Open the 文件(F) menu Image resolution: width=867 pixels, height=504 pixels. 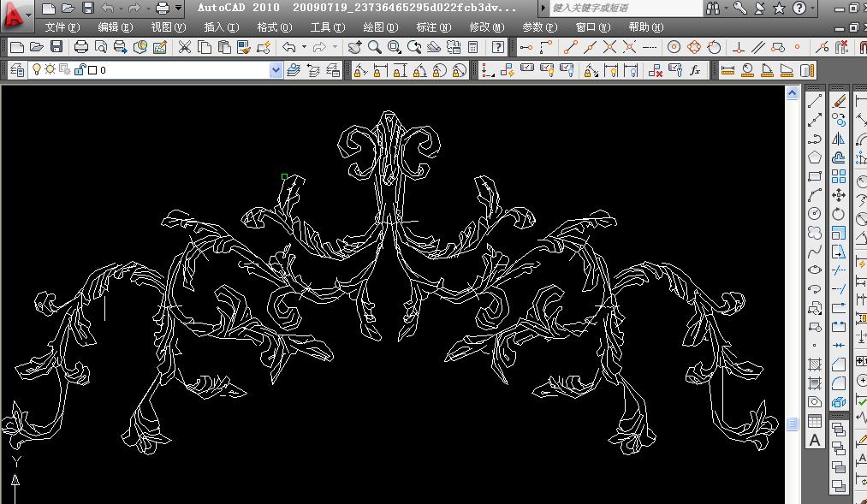point(62,27)
